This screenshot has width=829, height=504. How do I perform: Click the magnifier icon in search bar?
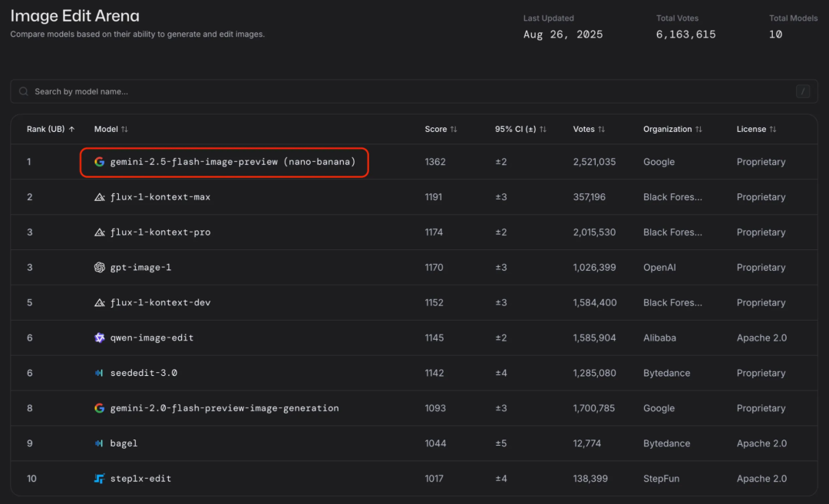(x=25, y=92)
